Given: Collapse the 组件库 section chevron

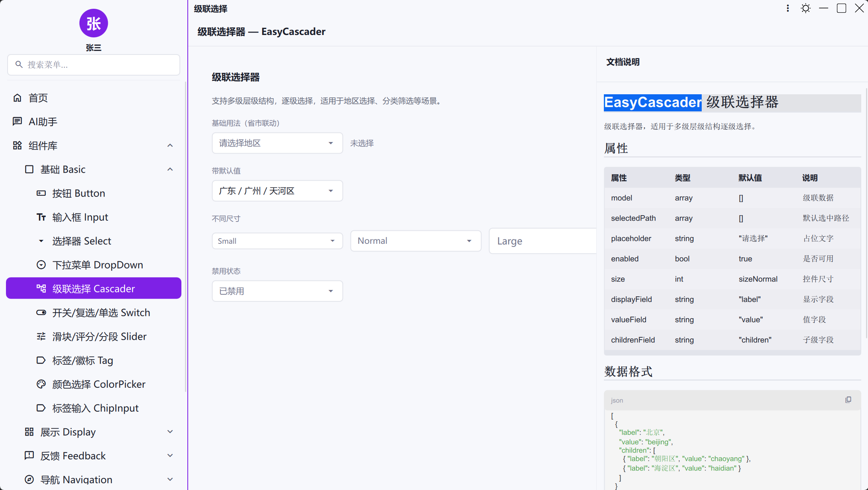Looking at the screenshot, I should (170, 146).
